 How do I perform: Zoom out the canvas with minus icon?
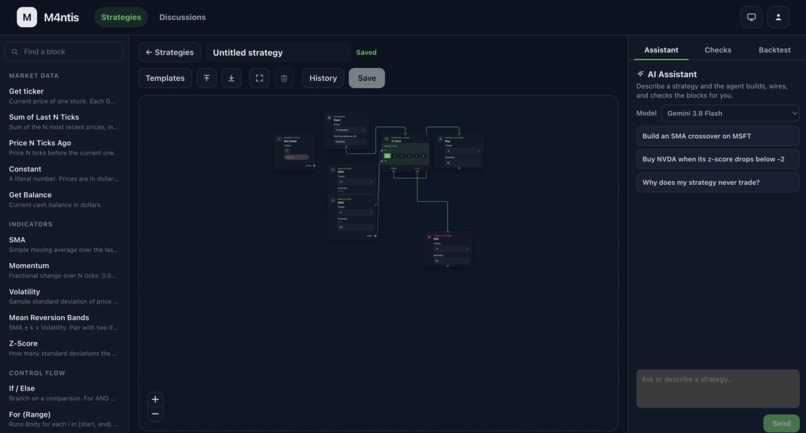click(155, 414)
